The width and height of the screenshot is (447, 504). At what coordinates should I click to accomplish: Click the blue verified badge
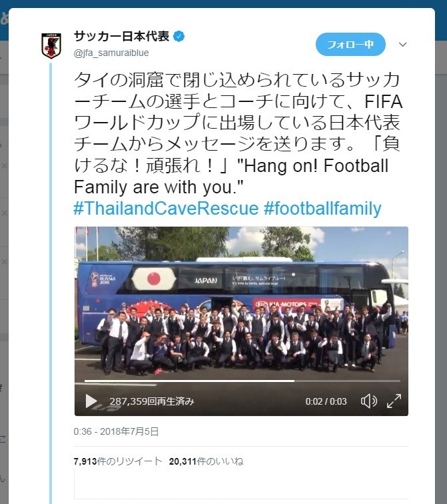pyautogui.click(x=179, y=36)
